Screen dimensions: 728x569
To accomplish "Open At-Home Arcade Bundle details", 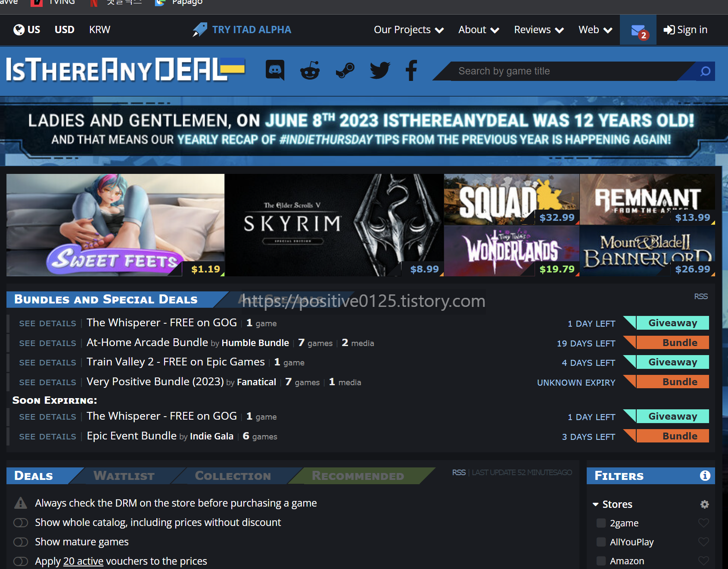I will [147, 343].
